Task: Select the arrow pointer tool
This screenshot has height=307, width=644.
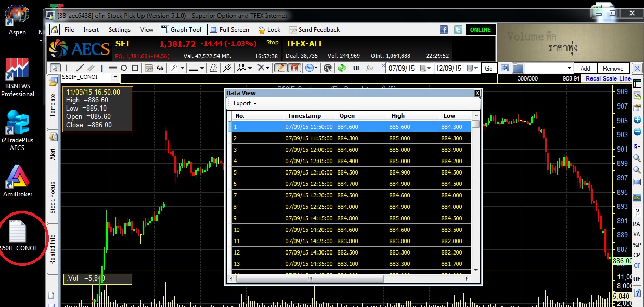Action: pos(55,68)
